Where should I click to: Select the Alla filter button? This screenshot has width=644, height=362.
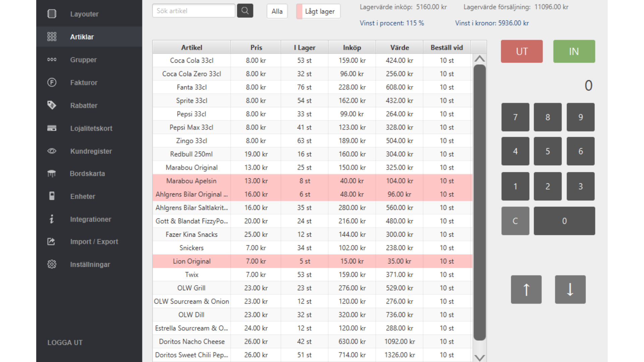[x=277, y=11]
